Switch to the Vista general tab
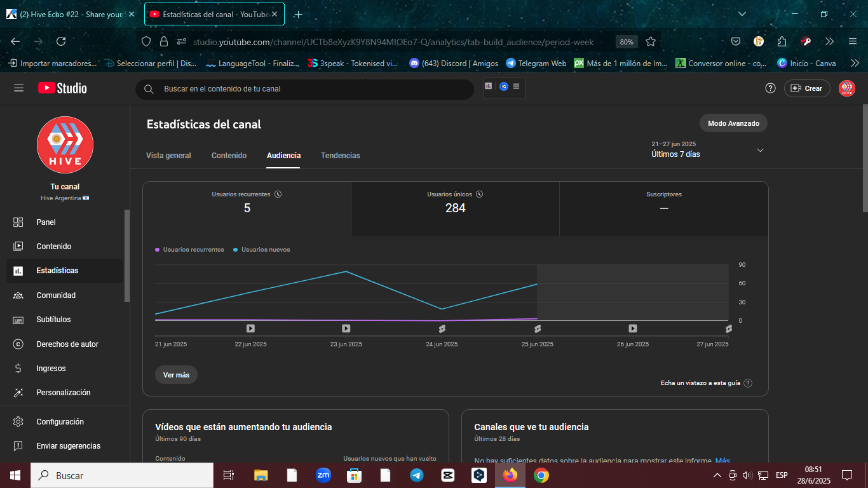Viewport: 868px width, 488px height. [x=168, y=156]
